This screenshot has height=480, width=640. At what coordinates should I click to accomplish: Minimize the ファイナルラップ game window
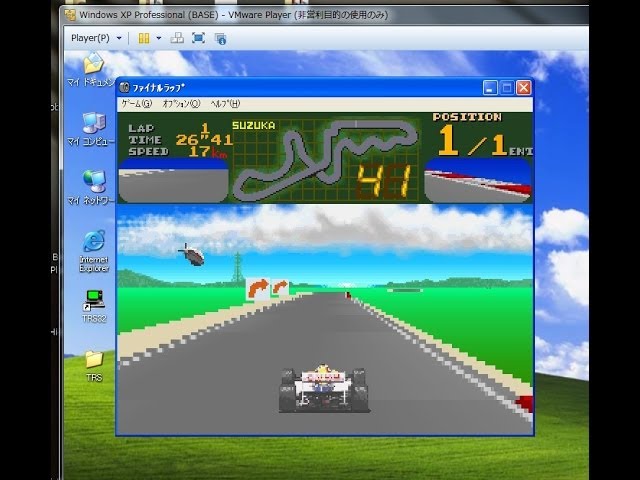490,87
